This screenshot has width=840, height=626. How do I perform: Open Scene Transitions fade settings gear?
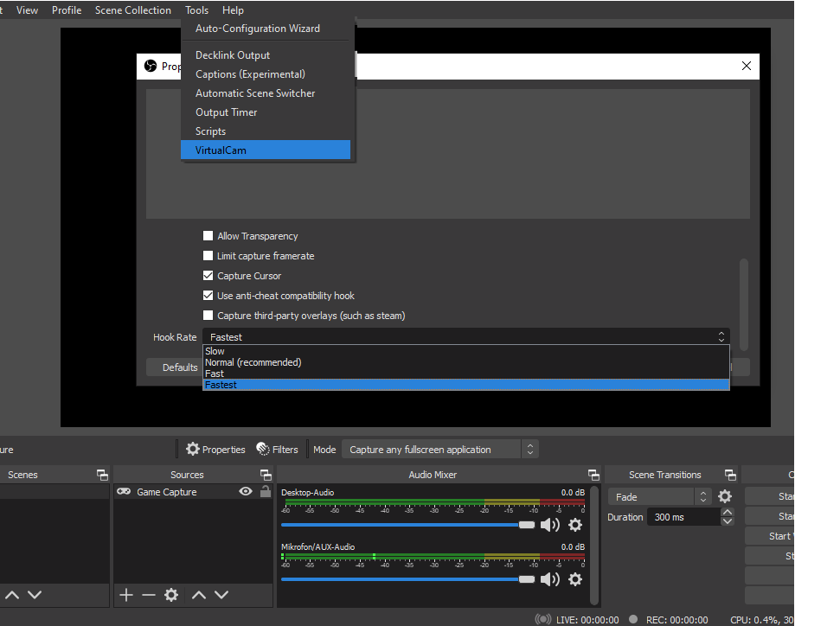(725, 497)
